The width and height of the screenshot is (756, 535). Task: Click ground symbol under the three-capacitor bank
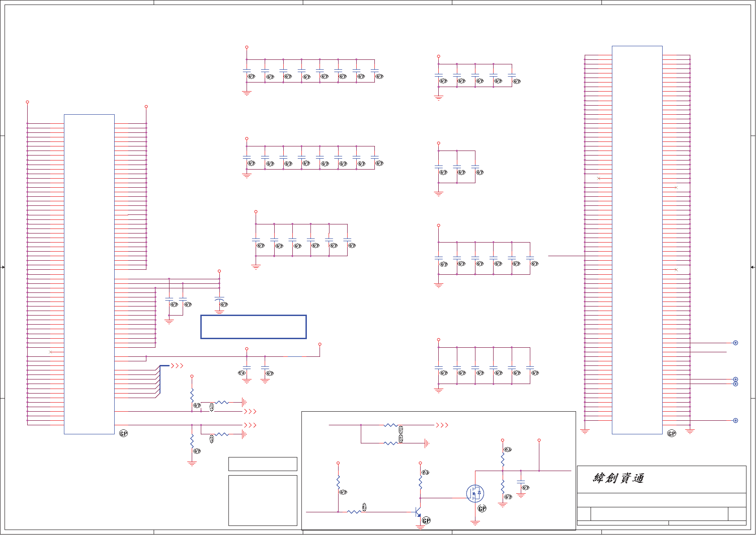click(438, 194)
